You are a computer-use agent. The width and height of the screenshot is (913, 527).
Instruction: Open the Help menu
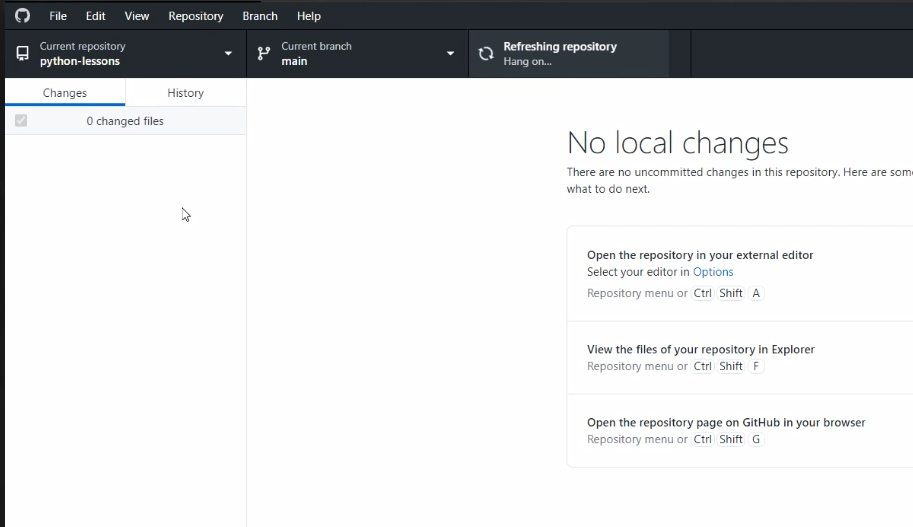(309, 16)
